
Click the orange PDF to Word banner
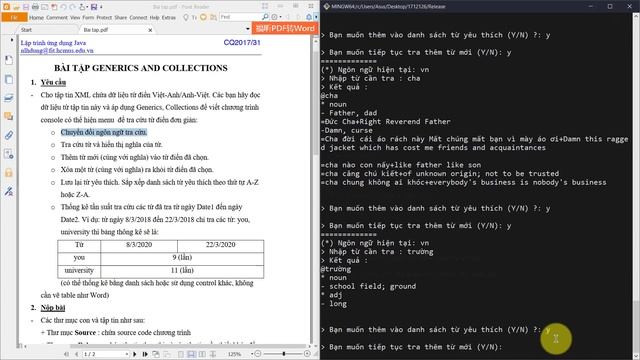[x=285, y=28]
